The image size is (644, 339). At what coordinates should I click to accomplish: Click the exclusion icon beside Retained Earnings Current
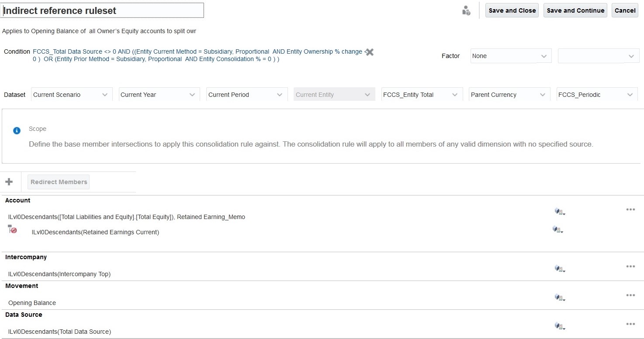pyautogui.click(x=13, y=229)
